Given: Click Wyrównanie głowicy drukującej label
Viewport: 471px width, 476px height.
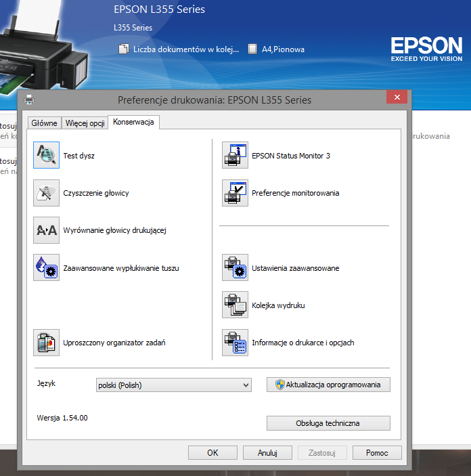Looking at the screenshot, I should (x=115, y=230).
